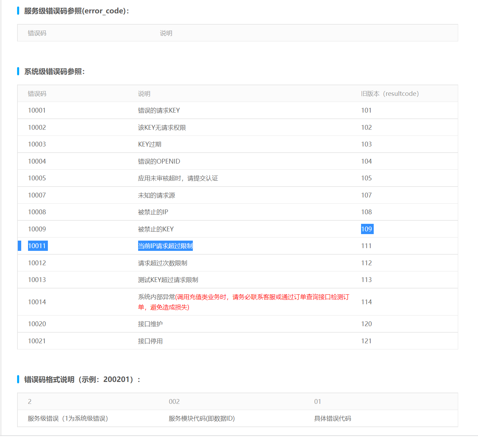Click error code 10009
The image size is (478, 448).
37,229
